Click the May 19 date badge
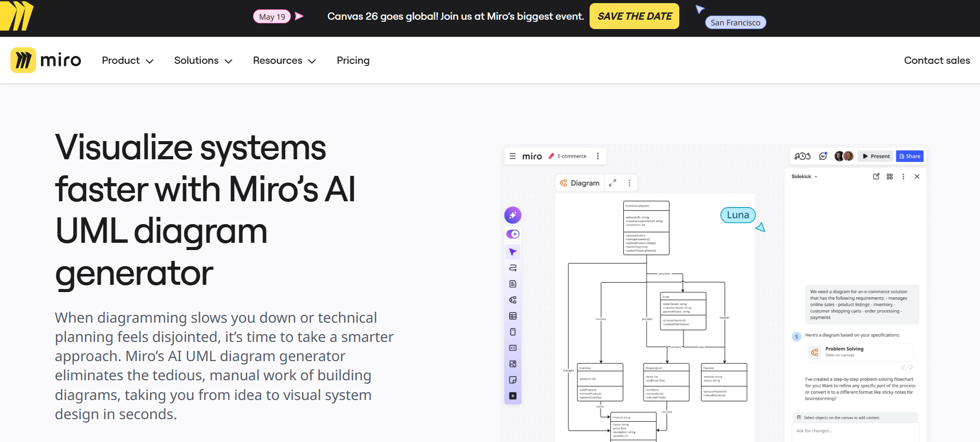 point(272,17)
